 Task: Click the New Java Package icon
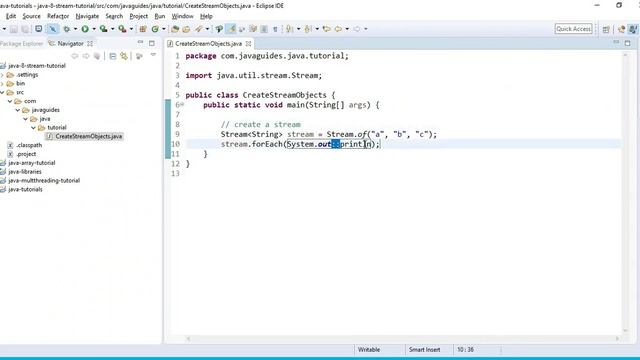click(143, 29)
